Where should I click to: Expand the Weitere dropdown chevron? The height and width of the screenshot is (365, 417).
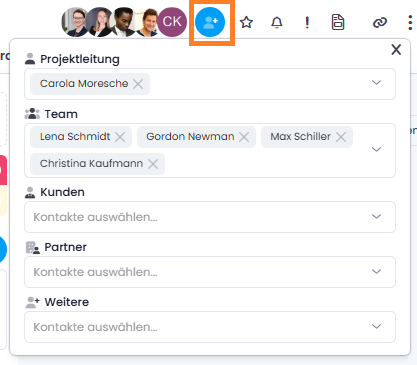(x=376, y=327)
